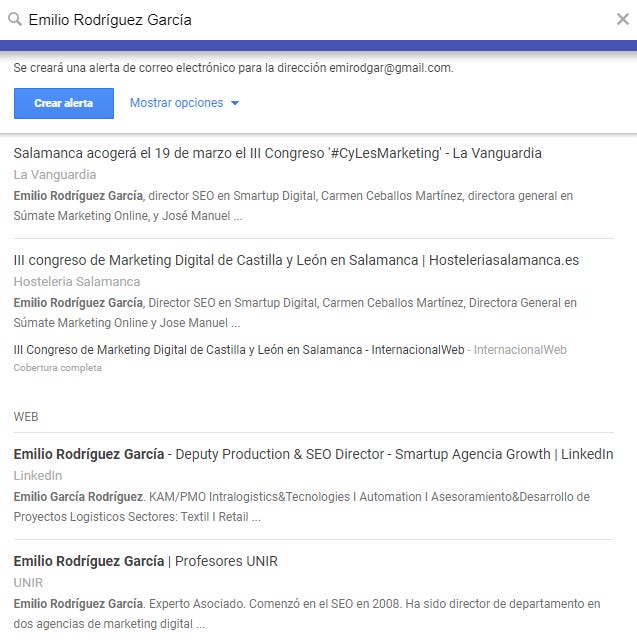The image size is (637, 642).
Task: Click the magnifier search icon
Action: pyautogui.click(x=15, y=19)
